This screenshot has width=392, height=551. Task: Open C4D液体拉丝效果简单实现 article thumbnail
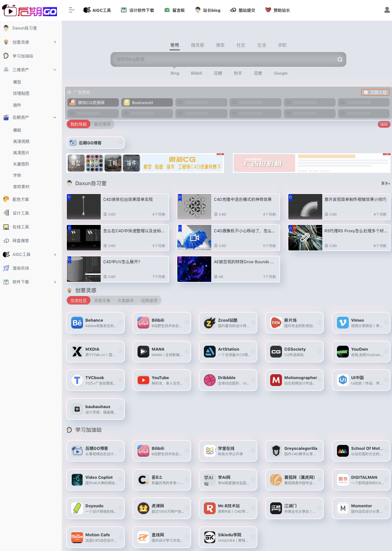[x=84, y=207]
